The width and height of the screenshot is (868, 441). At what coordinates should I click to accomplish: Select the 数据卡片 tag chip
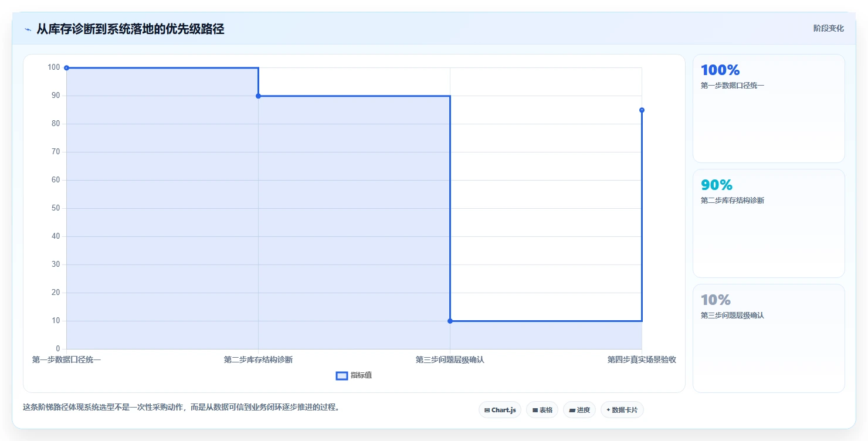622,410
